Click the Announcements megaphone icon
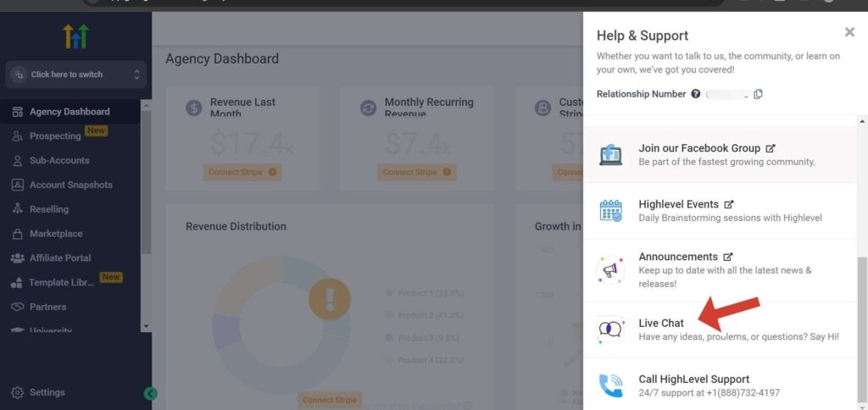 [610, 269]
